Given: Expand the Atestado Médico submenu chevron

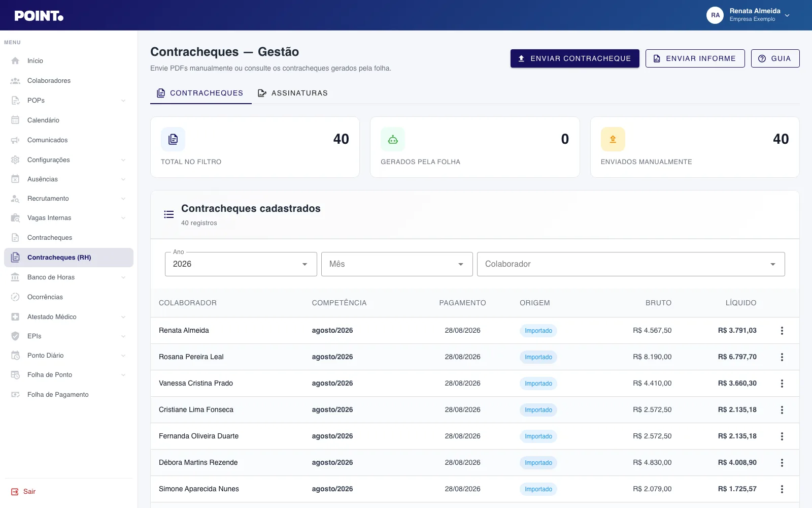Looking at the screenshot, I should [x=123, y=317].
